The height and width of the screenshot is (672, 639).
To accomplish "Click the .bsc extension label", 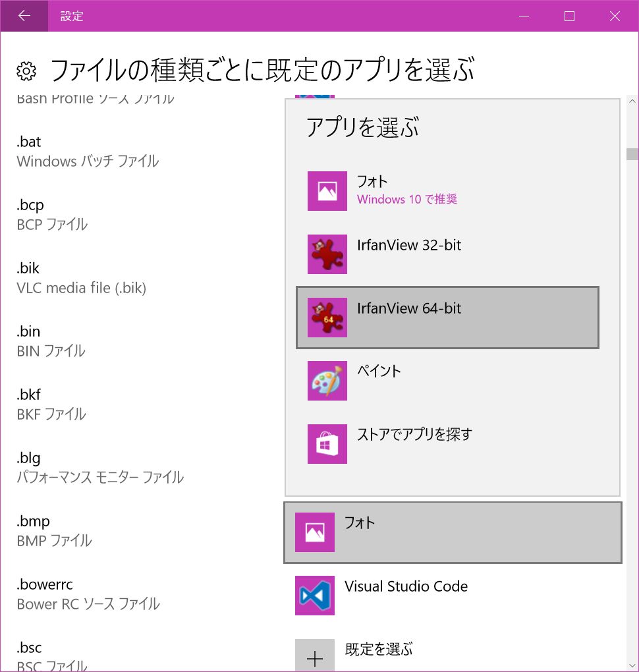I will 29,648.
